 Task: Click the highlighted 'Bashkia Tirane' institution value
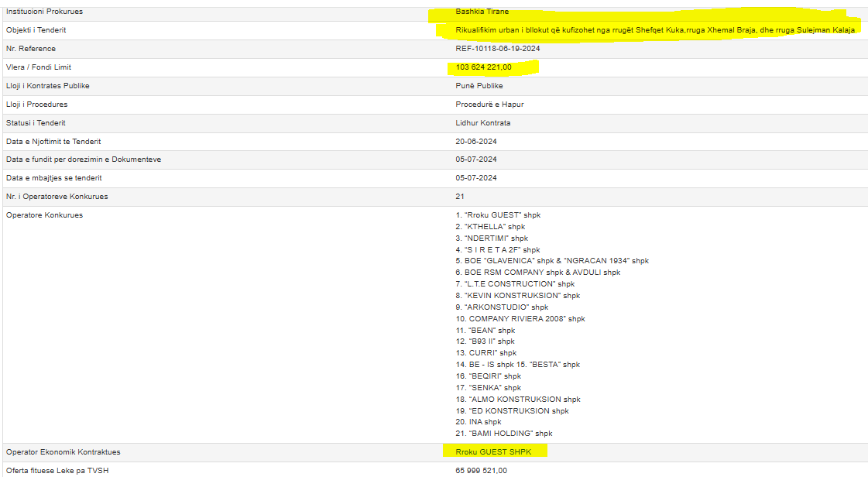coord(482,12)
